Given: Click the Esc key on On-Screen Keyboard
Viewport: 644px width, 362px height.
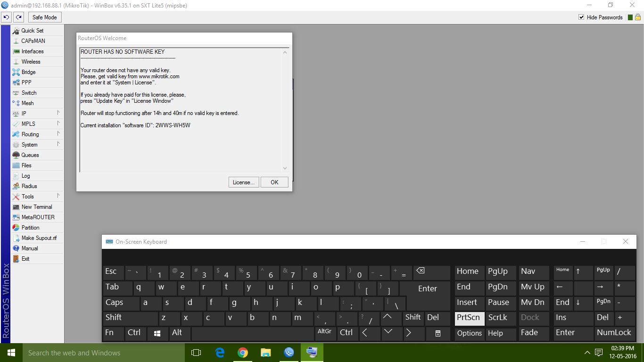Looking at the screenshot, I should point(113,273).
